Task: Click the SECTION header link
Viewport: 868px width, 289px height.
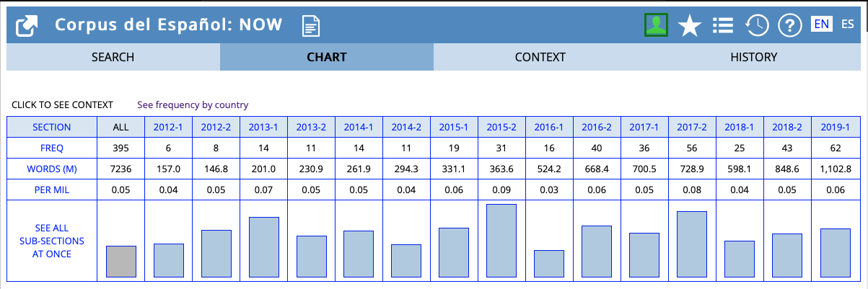Action: pyautogui.click(x=52, y=127)
